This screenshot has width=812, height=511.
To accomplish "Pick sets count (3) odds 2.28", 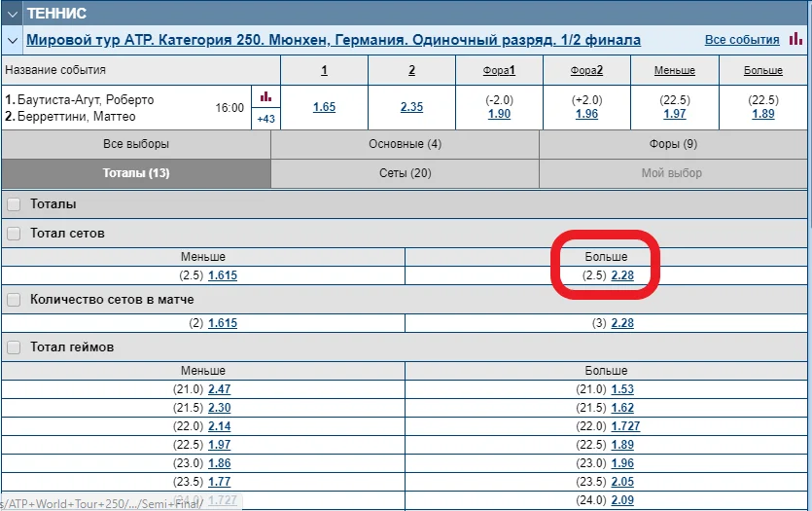I will [622, 323].
